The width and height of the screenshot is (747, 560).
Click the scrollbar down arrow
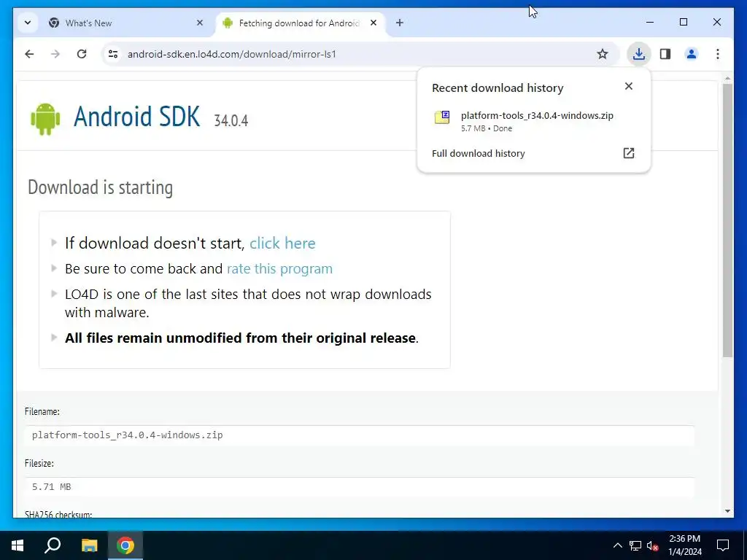tap(727, 511)
